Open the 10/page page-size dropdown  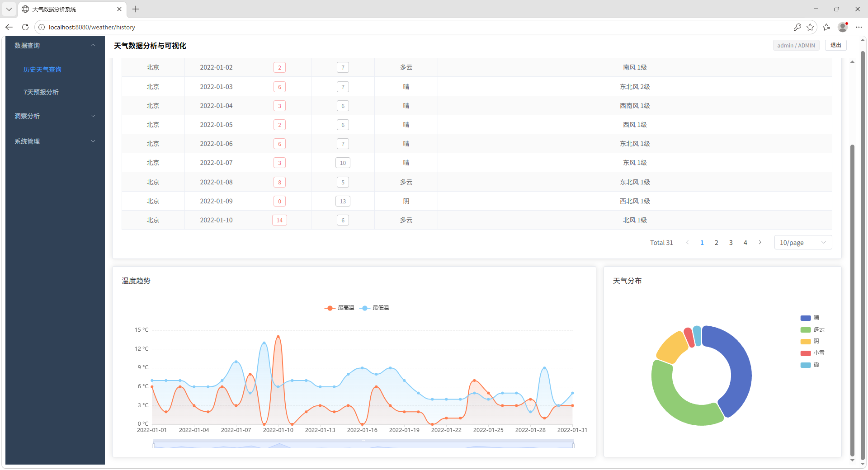pyautogui.click(x=802, y=243)
